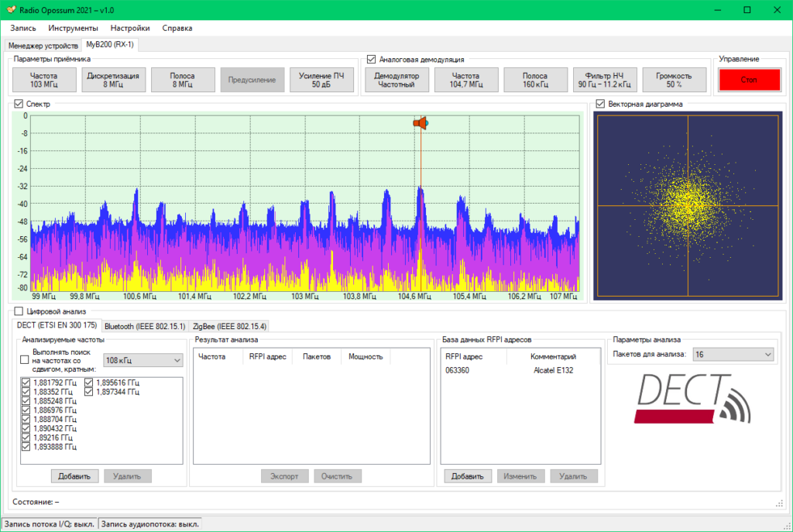Viewport: 793px width, 532px height.
Task: Expand the Пакетов для анализа dropdown
Action: pyautogui.click(x=733, y=354)
